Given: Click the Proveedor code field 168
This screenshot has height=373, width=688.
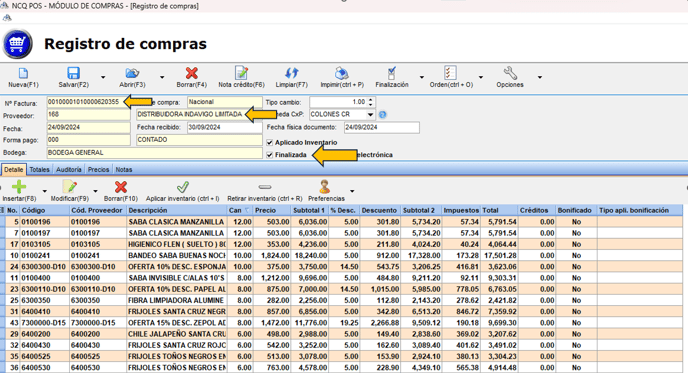Looking at the screenshot, I should point(88,115).
